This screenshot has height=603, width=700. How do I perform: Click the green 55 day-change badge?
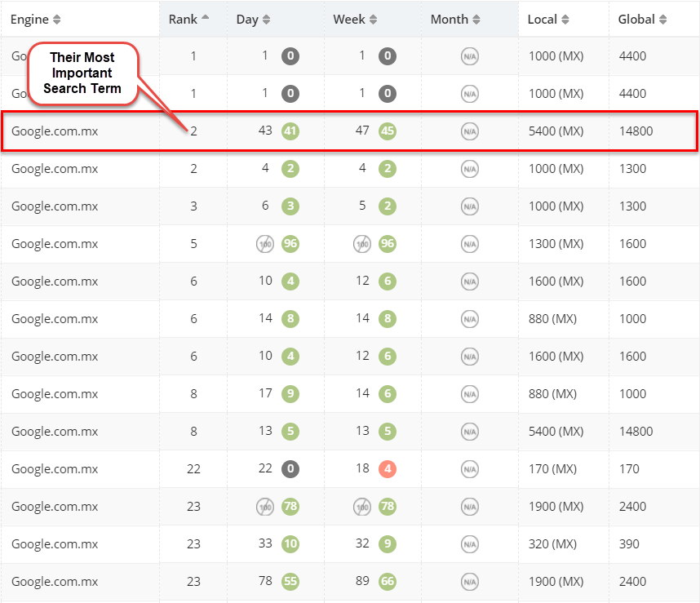tap(290, 581)
